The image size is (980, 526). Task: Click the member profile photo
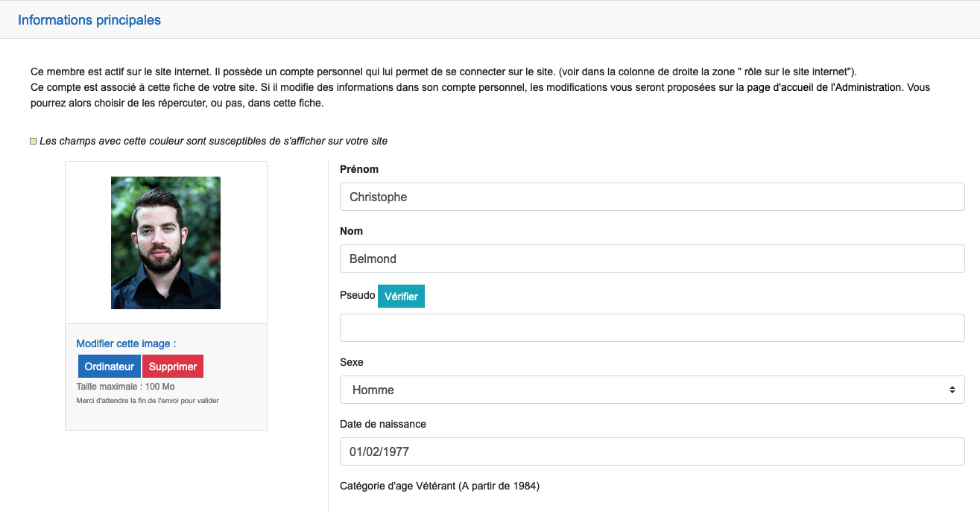point(165,243)
